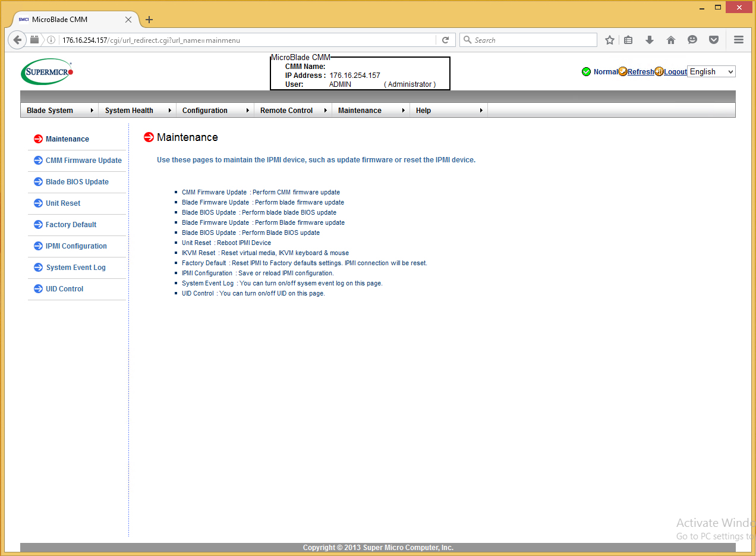The width and height of the screenshot is (756, 556).
Task: Expand the Help menu arrow
Action: (x=481, y=111)
